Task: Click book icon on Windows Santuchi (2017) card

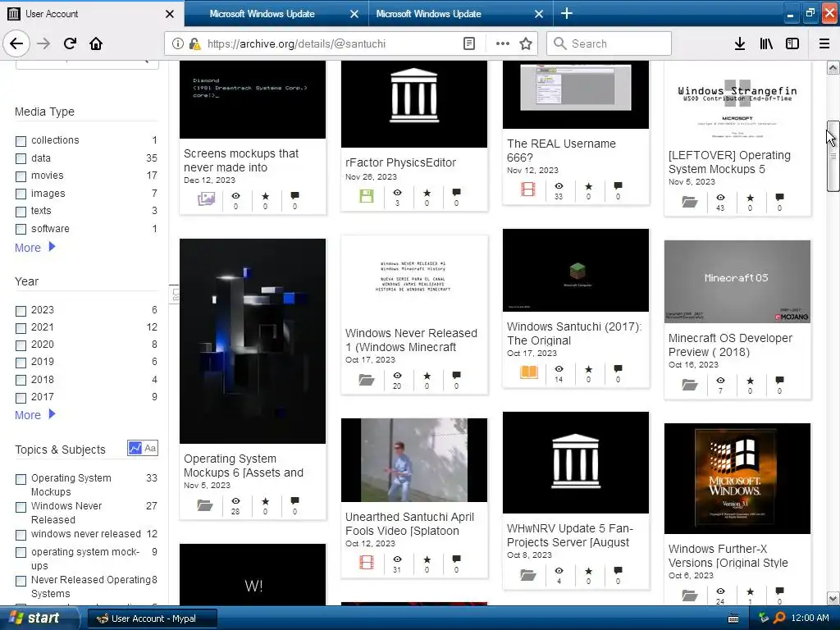Action: pyautogui.click(x=529, y=372)
